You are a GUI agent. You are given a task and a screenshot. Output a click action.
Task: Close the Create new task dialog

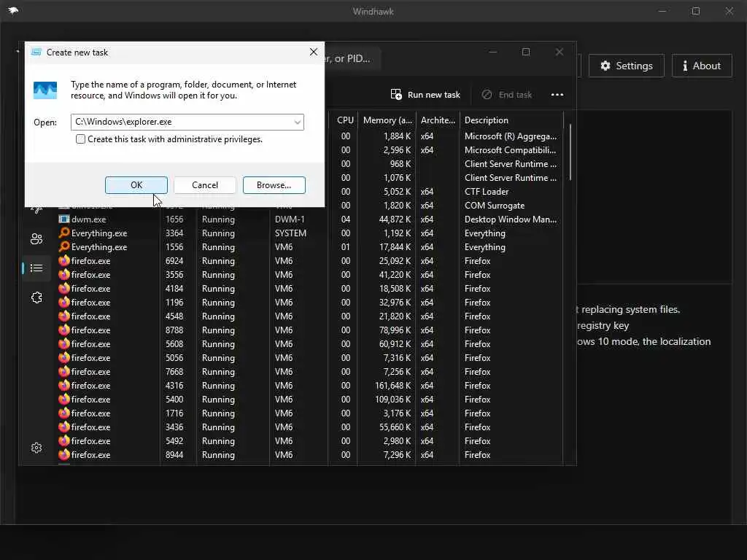click(x=314, y=52)
